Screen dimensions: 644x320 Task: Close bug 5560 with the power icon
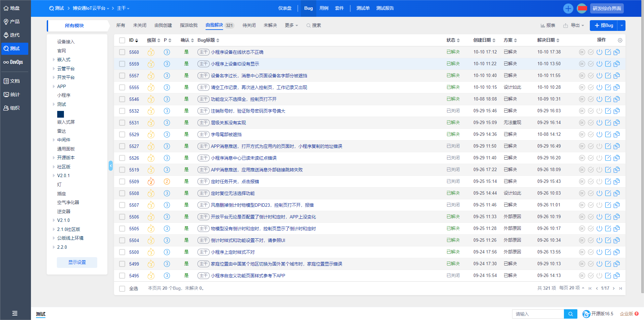599,52
